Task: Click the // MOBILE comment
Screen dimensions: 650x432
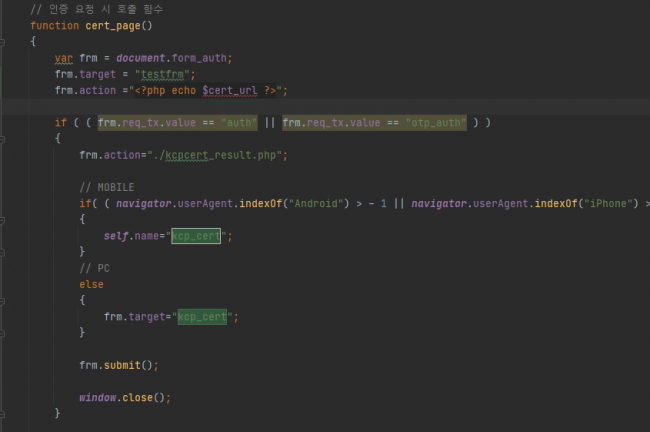Action: 107,187
